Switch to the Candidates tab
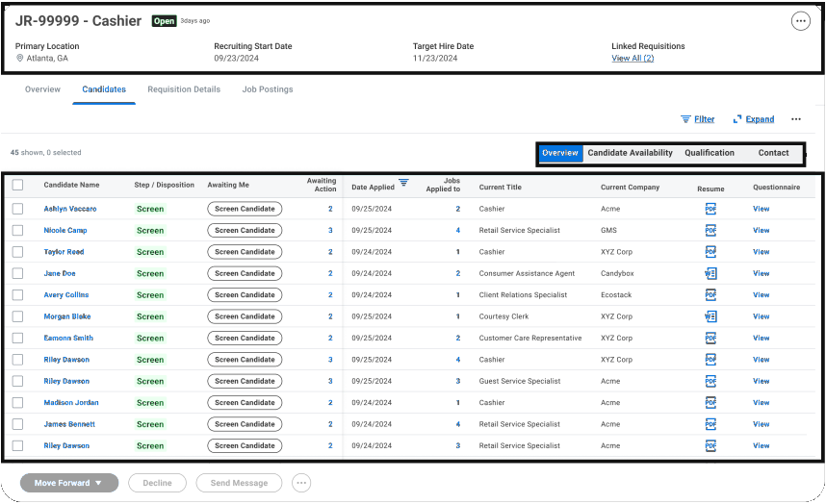Screen dimensions: 826x504 (x=104, y=89)
